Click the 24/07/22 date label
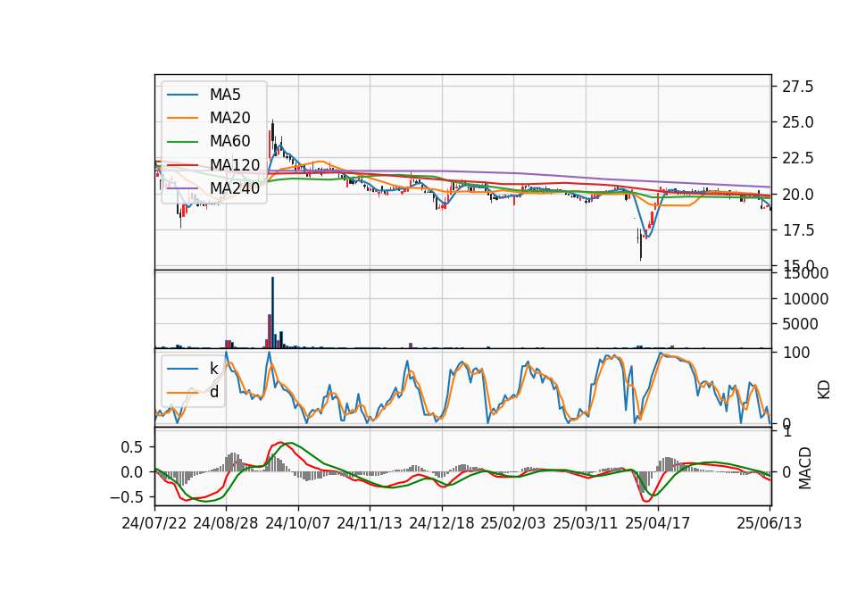The height and width of the screenshot is (616, 857). click(x=154, y=523)
